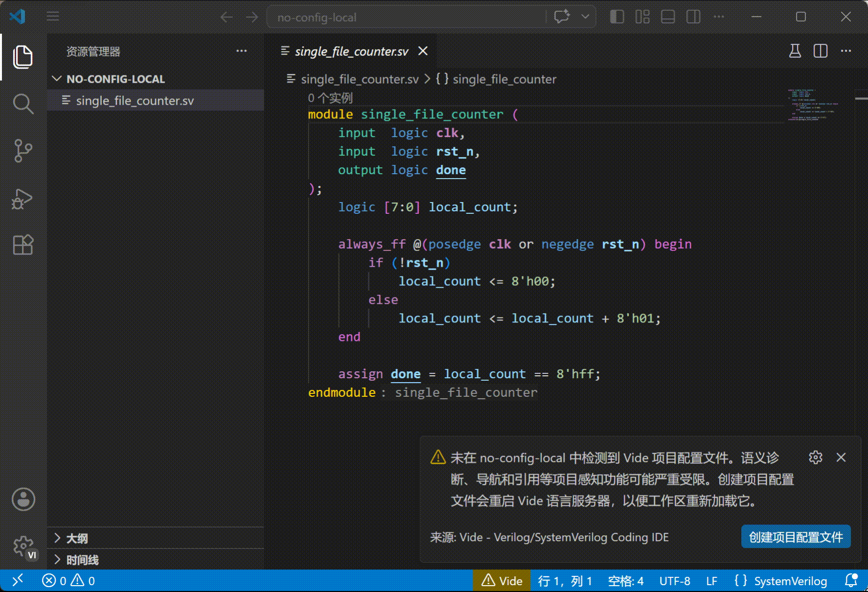Change end of line sequence LF
Image resolution: width=868 pixels, height=592 pixels.
pyautogui.click(x=712, y=581)
